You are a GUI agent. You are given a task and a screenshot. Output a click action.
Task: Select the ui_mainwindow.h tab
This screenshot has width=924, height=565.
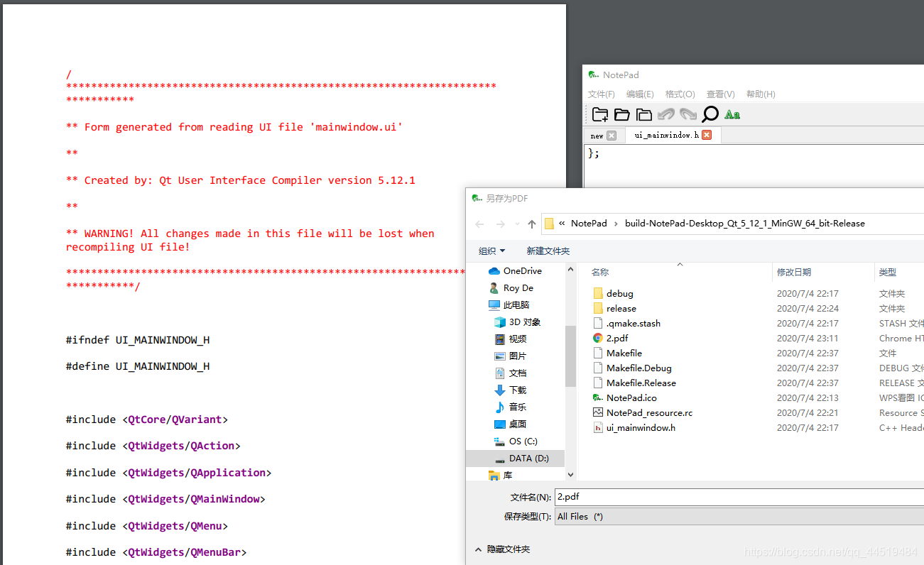coord(667,135)
